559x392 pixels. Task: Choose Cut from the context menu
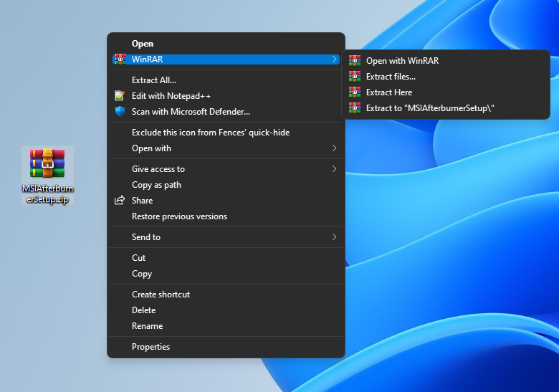click(226, 258)
